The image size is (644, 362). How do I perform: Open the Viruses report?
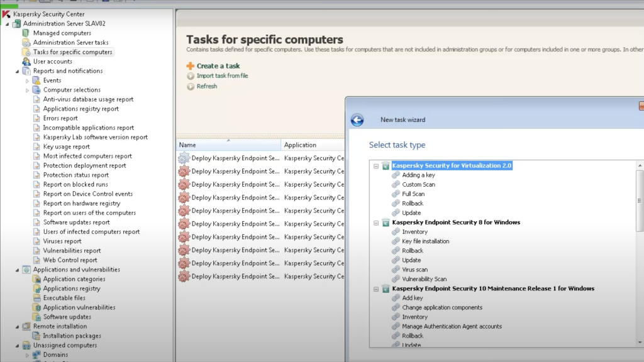[62, 241]
